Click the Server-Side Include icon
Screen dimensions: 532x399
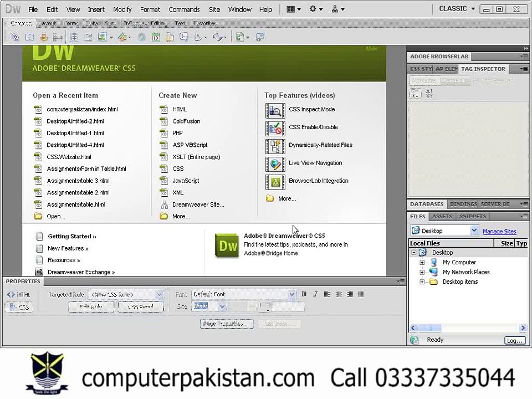click(x=170, y=37)
